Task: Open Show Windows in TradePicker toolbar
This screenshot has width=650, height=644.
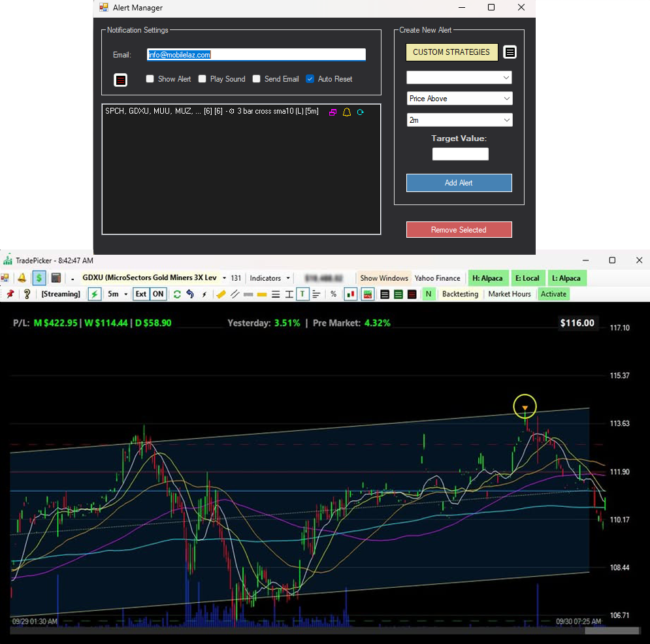Action: coord(384,278)
